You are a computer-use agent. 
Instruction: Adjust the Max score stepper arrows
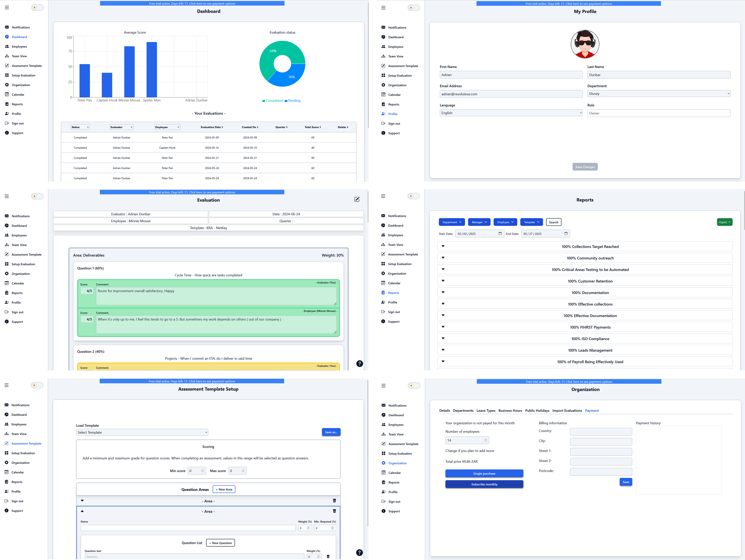(x=243, y=471)
